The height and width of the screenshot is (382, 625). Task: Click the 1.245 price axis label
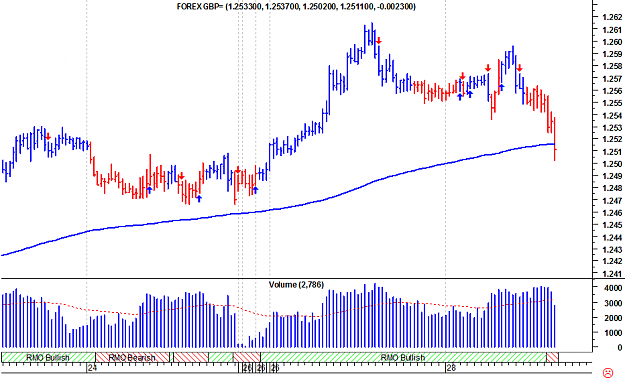pos(612,225)
